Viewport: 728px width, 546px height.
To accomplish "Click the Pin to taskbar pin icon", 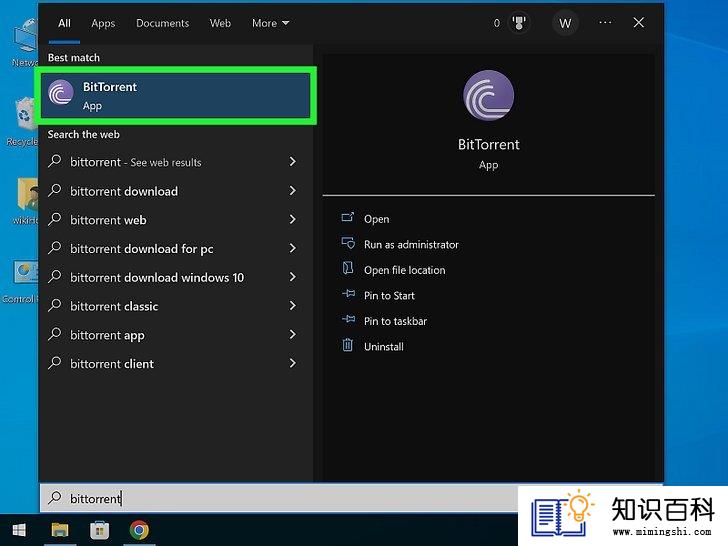I will [x=348, y=319].
